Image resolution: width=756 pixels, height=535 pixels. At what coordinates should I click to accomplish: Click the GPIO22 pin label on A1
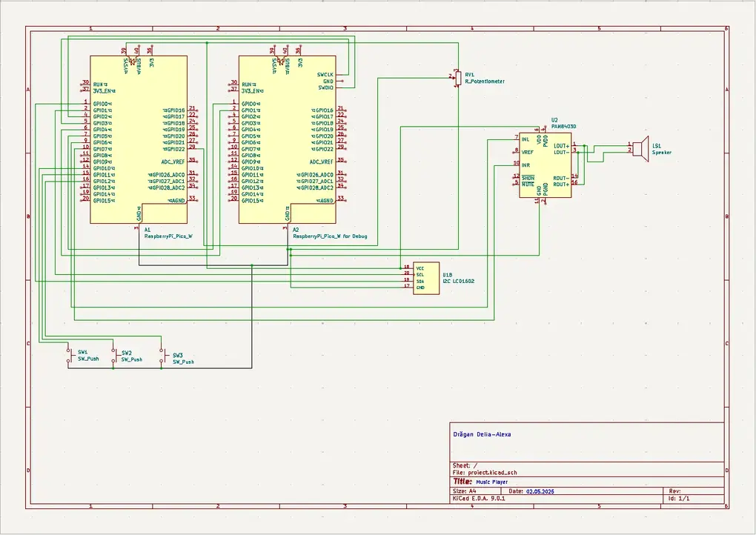[174, 149]
